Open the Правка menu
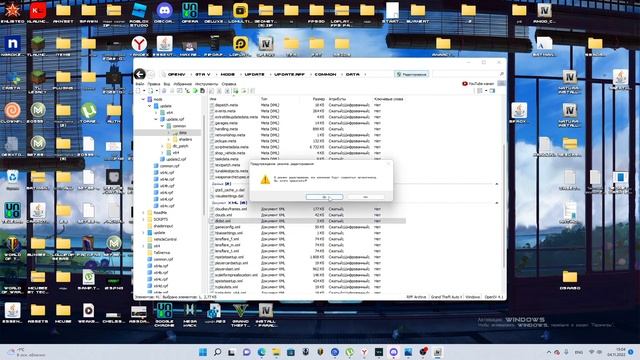 tap(154, 84)
